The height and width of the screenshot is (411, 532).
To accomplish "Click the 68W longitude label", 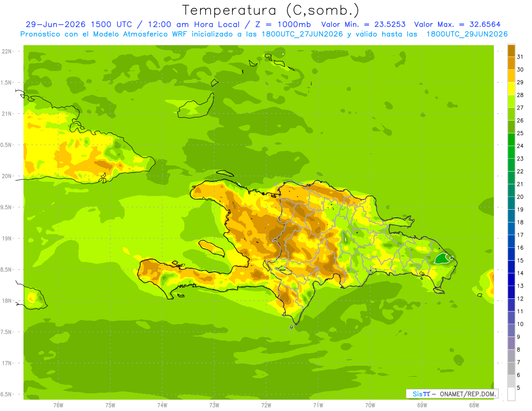I will (474, 405).
